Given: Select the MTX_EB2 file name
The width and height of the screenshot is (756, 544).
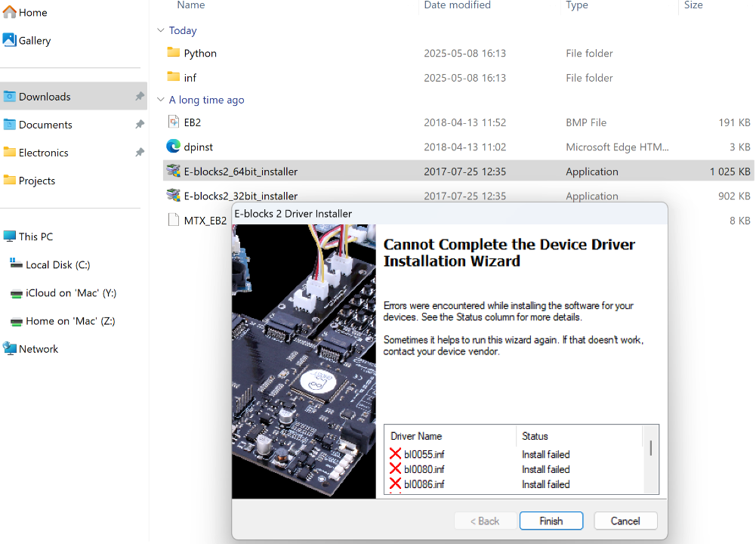Looking at the screenshot, I should tap(205, 221).
